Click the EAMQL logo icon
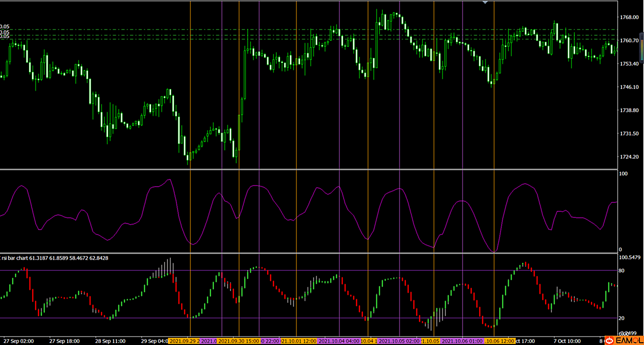The height and width of the screenshot is (345, 644). tap(624, 341)
